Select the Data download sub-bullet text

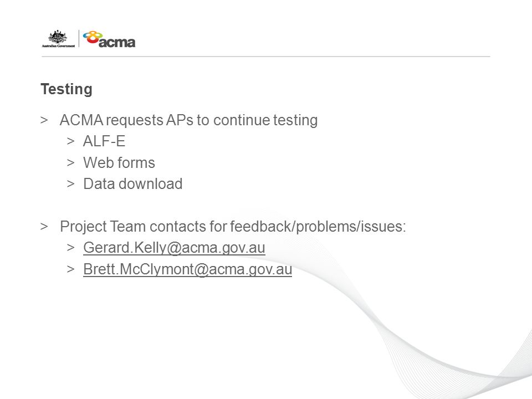(x=133, y=184)
